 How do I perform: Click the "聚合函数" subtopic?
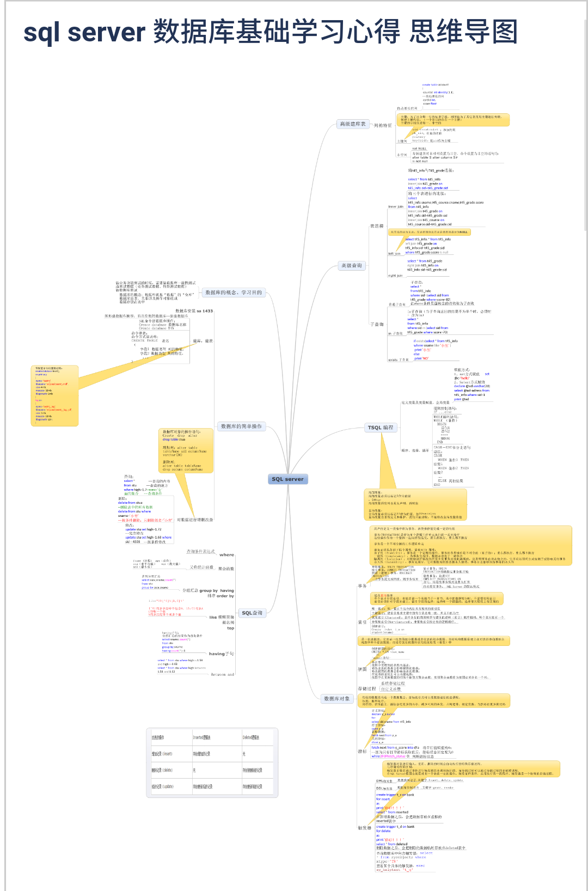coord(226,569)
